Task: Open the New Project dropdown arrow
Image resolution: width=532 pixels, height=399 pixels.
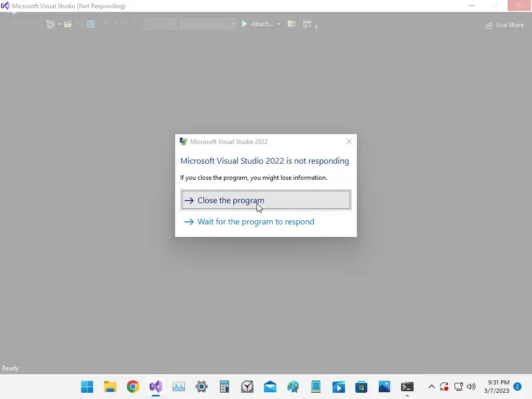Action: [x=59, y=24]
